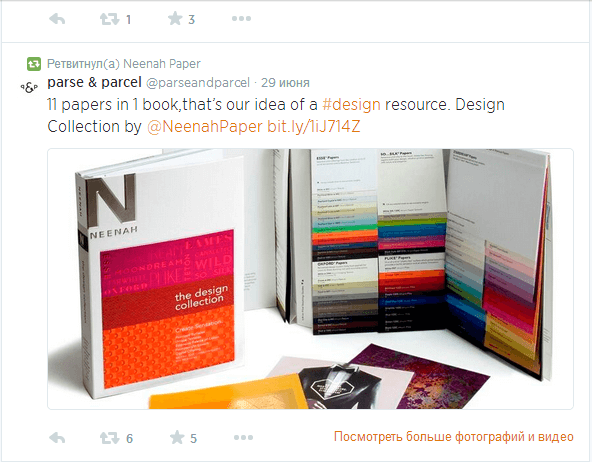
Task: Open the @parseandparcel handle
Action: click(x=198, y=83)
